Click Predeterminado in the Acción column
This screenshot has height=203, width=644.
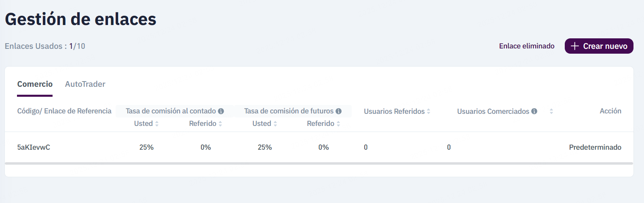click(595, 147)
